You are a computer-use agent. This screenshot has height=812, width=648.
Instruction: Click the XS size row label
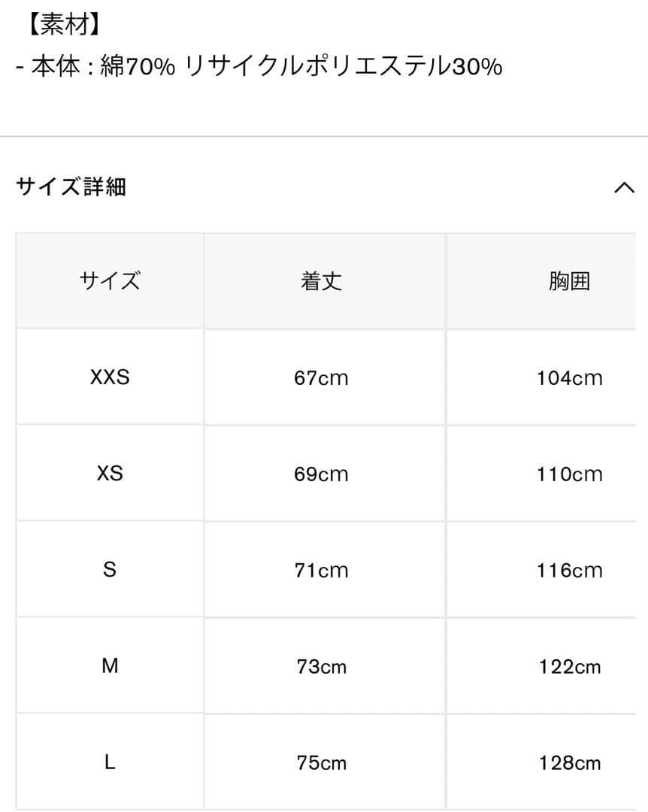point(109,473)
